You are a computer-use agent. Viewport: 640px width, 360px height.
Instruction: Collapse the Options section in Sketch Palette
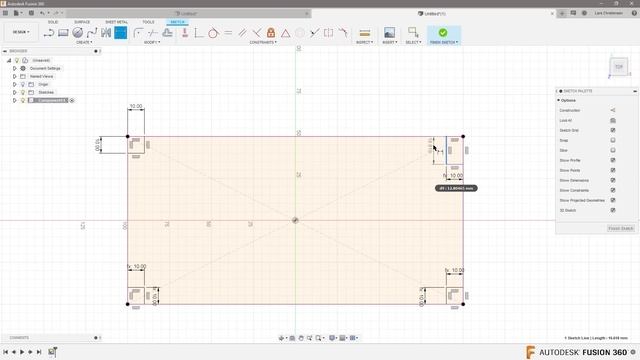coord(558,100)
